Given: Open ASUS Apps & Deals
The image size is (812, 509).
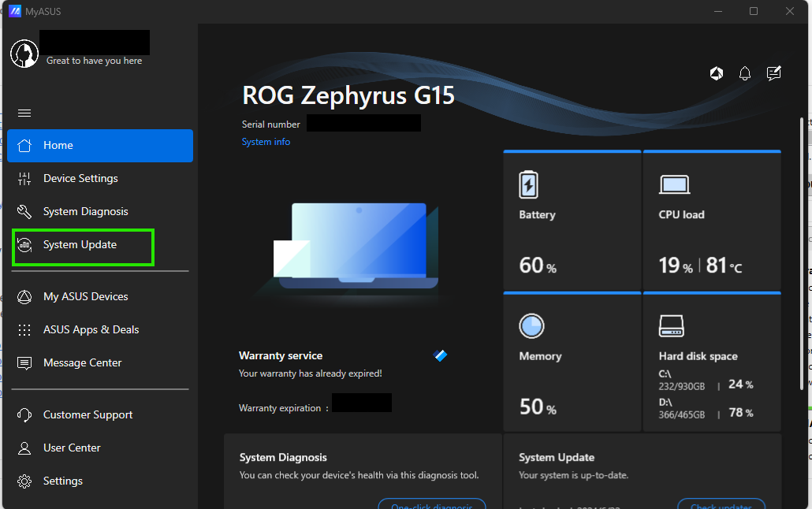Looking at the screenshot, I should coord(100,330).
